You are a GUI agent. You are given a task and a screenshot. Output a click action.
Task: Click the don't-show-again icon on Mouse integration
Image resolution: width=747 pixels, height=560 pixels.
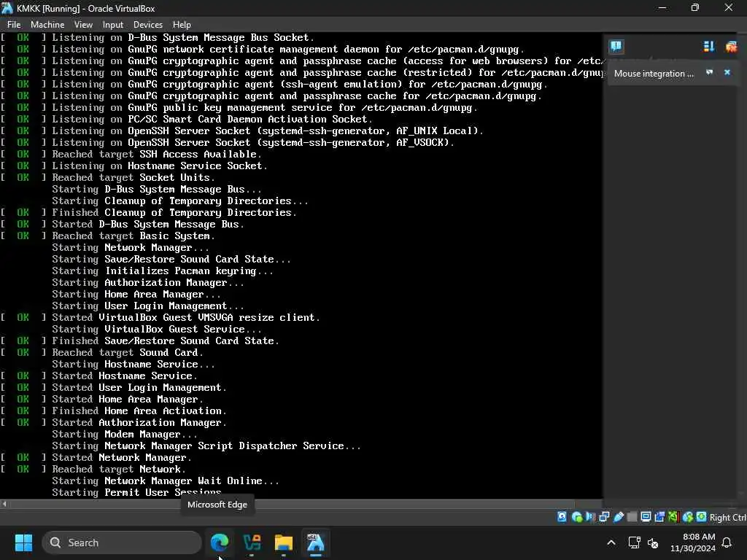[x=709, y=72]
